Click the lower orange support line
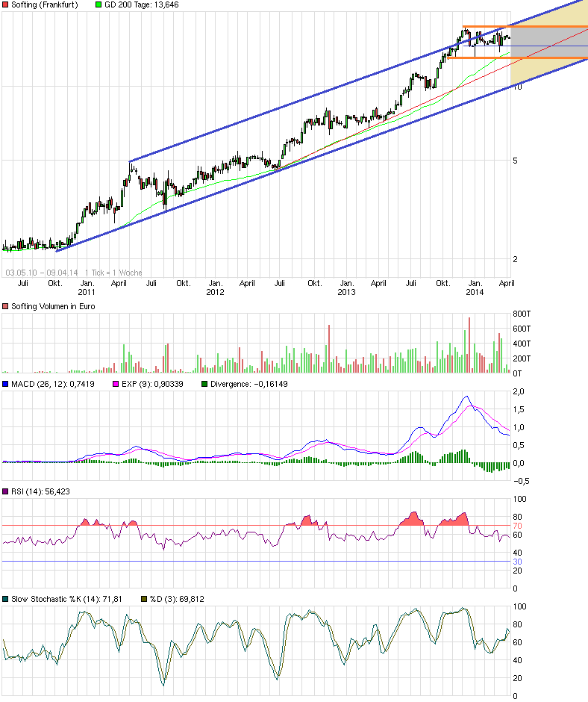The height and width of the screenshot is (702, 588). coord(518,58)
